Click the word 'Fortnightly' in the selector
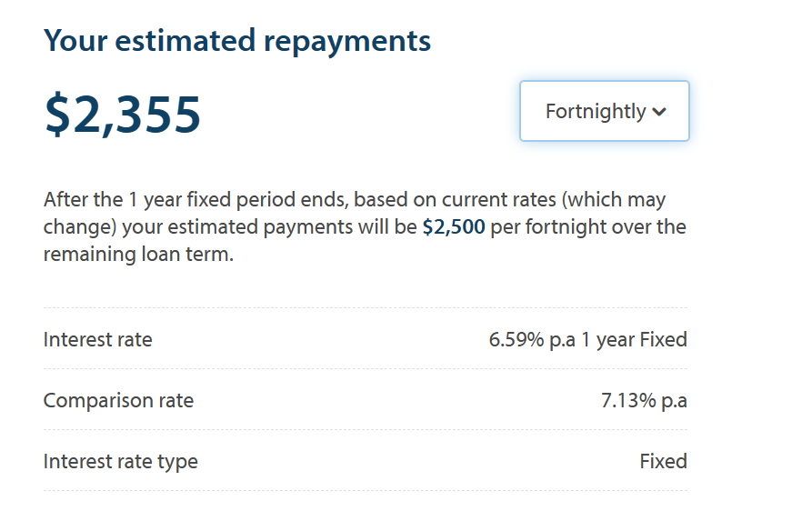 tap(596, 111)
